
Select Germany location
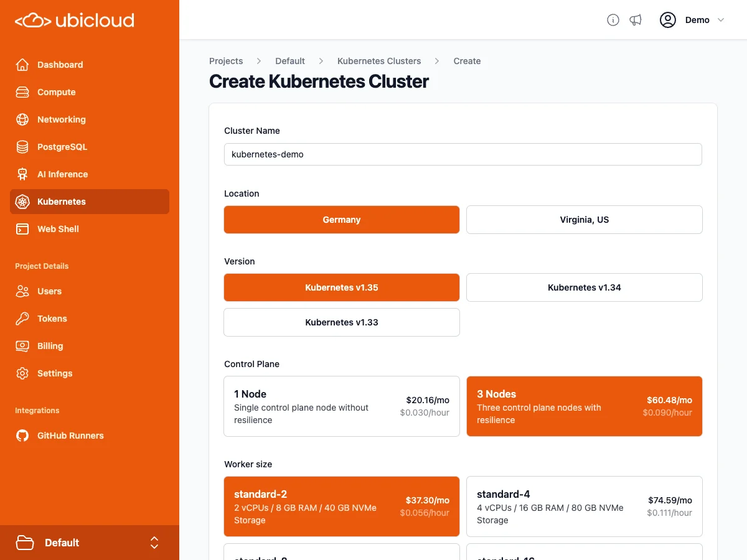(342, 220)
